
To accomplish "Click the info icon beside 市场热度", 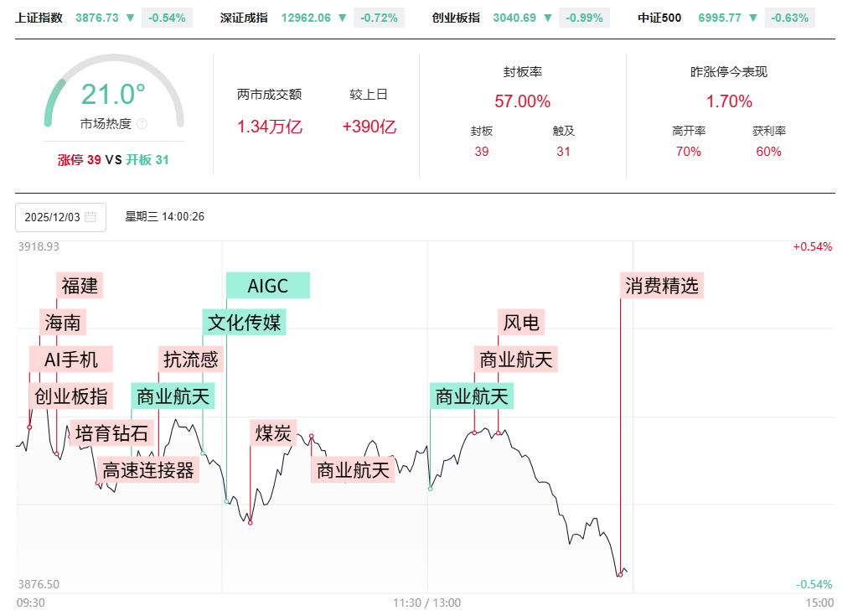I will (x=142, y=124).
